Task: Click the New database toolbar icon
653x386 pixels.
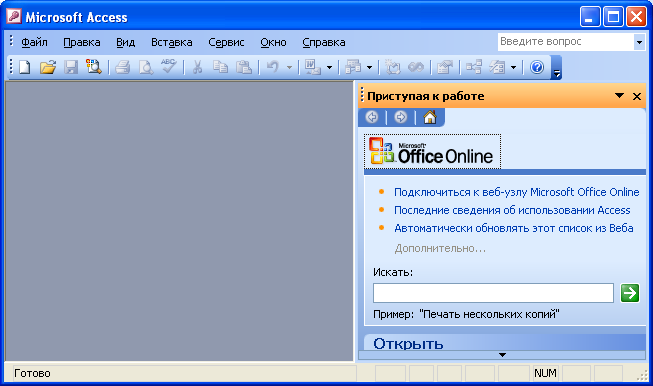Action: tap(25, 67)
